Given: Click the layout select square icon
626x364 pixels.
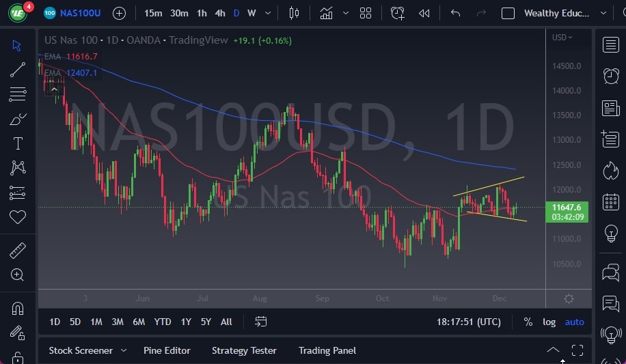Looking at the screenshot, I should click(508, 13).
